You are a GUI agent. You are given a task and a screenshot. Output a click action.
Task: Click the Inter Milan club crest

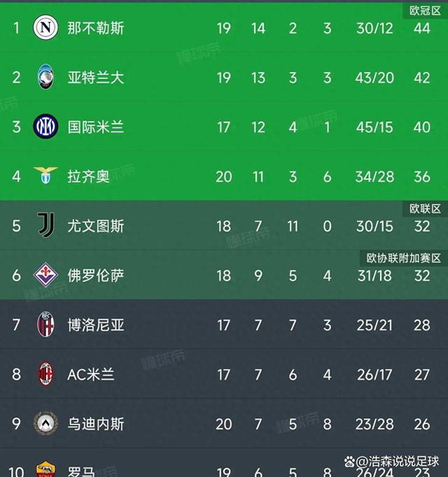(45, 127)
